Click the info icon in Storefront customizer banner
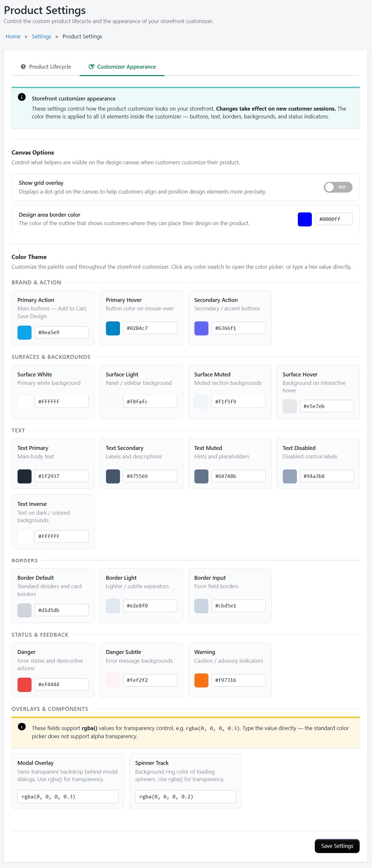 (22, 97)
